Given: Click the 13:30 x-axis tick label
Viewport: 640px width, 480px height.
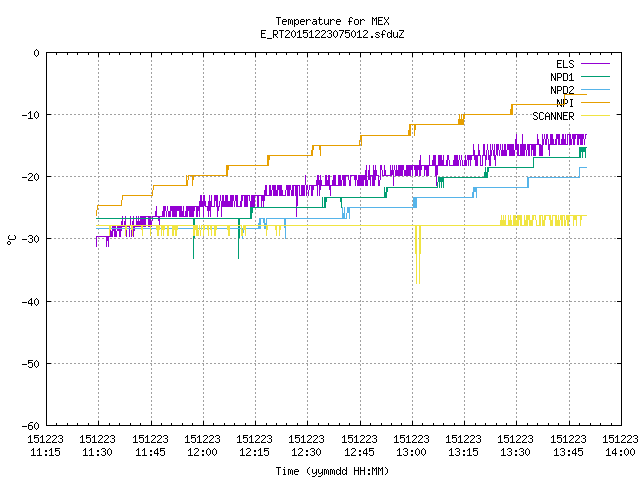Looking at the screenshot, I should point(515,452).
